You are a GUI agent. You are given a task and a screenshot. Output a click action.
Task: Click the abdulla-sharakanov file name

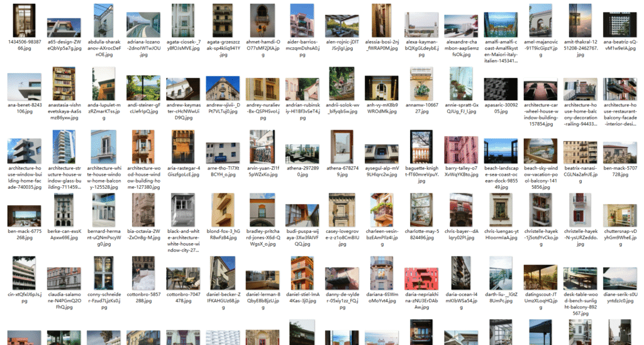pyautogui.click(x=104, y=48)
